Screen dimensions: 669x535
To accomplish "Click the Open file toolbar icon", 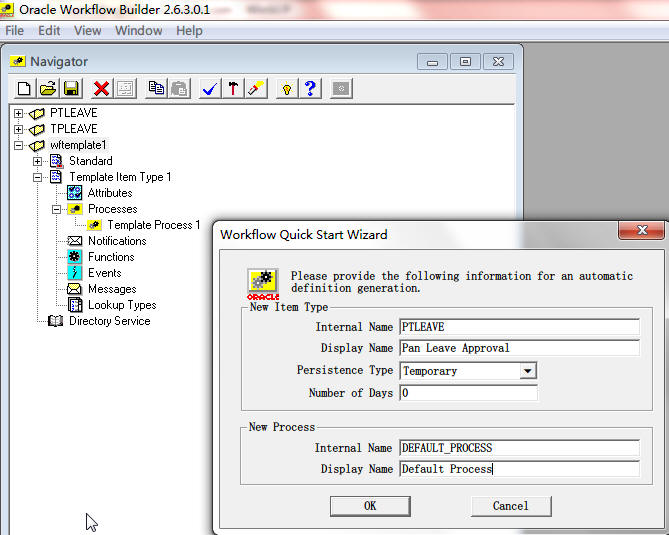I will pos(48,89).
